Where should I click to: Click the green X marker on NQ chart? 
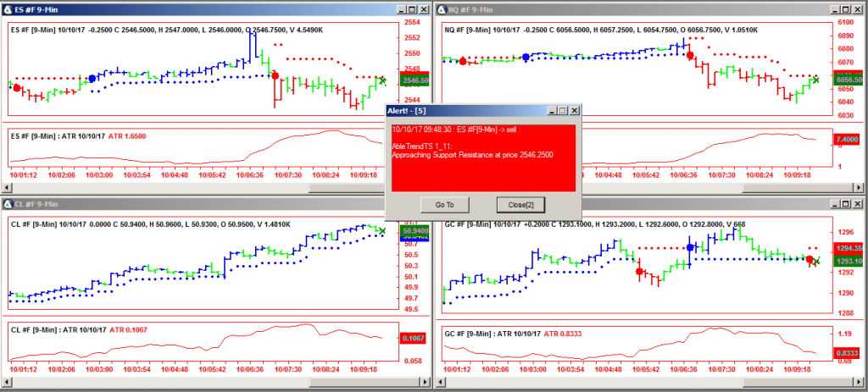pyautogui.click(x=816, y=80)
